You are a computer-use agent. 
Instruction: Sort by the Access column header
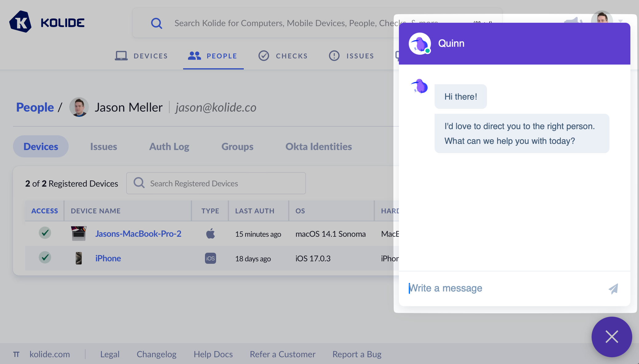pyautogui.click(x=44, y=211)
